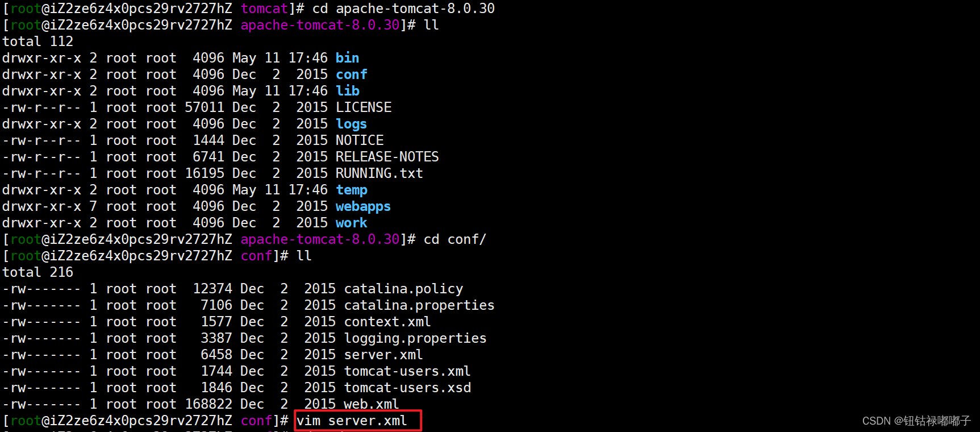Click the logging.properties file name

[415, 338]
